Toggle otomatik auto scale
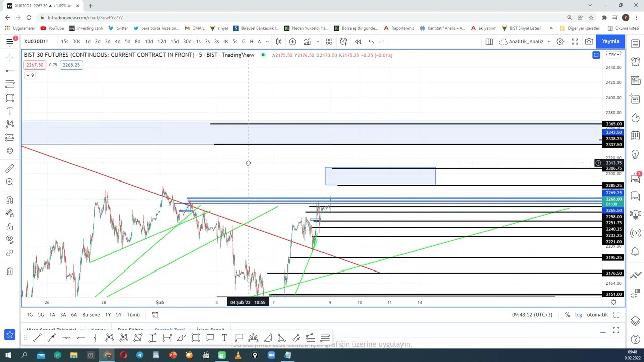Viewport: 644px width, 362px height. coord(597,315)
